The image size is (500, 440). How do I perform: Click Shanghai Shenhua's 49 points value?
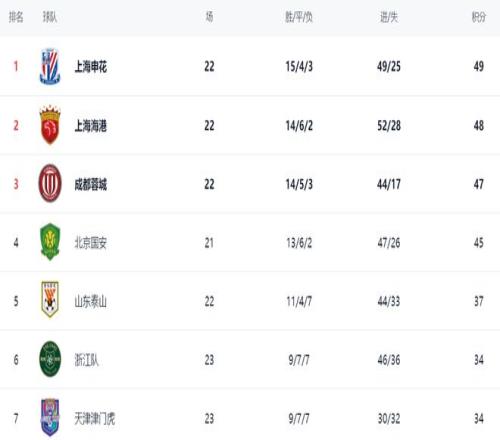479,67
